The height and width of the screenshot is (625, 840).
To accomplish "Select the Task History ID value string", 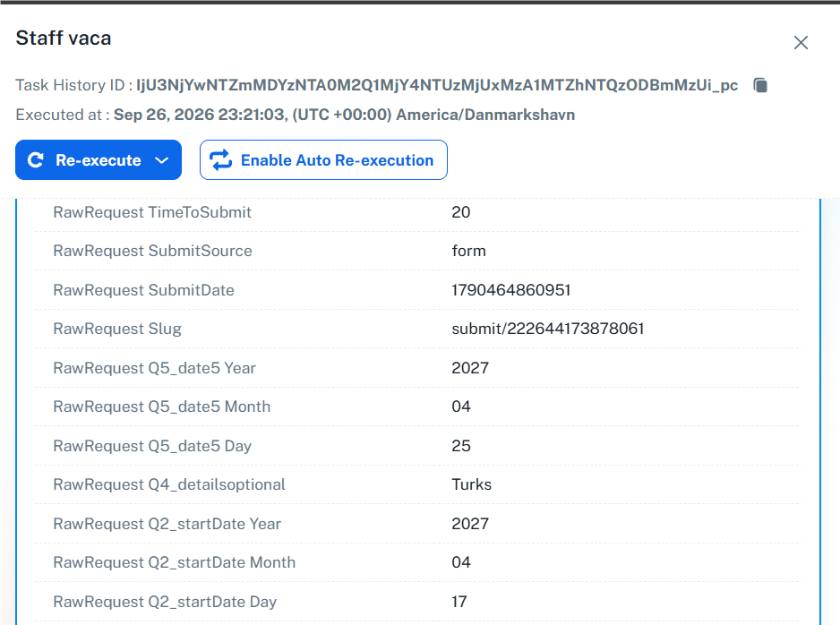I will [x=437, y=85].
